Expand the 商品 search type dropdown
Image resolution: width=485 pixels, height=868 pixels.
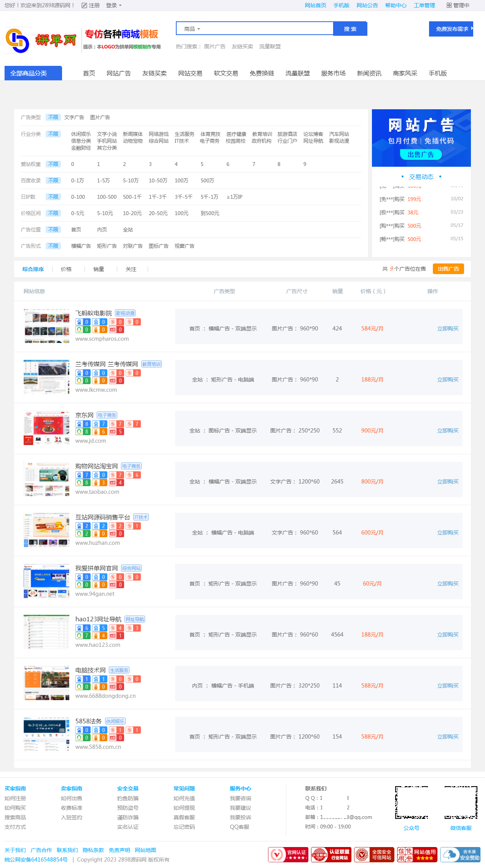[x=192, y=29]
